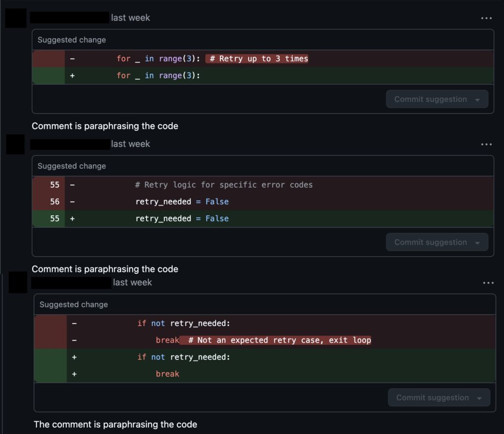The image size is (504, 434).
Task: Click the removed '# Retry logic for specific error codes' line
Action: 224,185
